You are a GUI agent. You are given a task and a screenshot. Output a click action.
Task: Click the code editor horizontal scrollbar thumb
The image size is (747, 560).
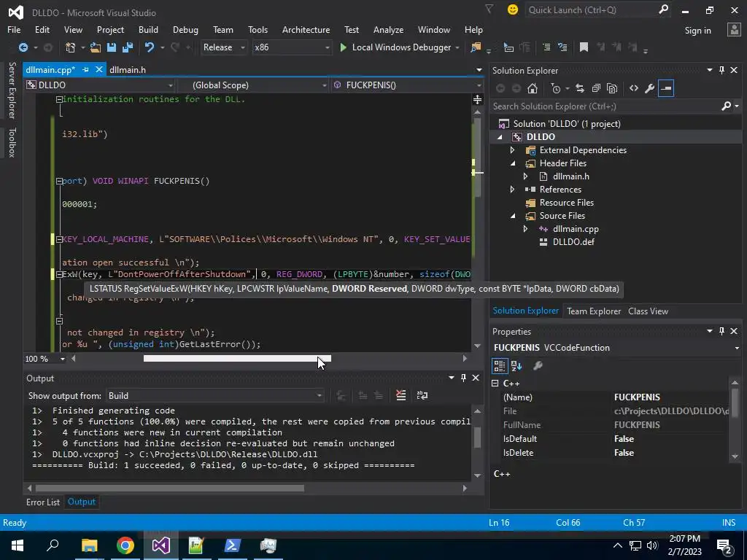(237, 359)
